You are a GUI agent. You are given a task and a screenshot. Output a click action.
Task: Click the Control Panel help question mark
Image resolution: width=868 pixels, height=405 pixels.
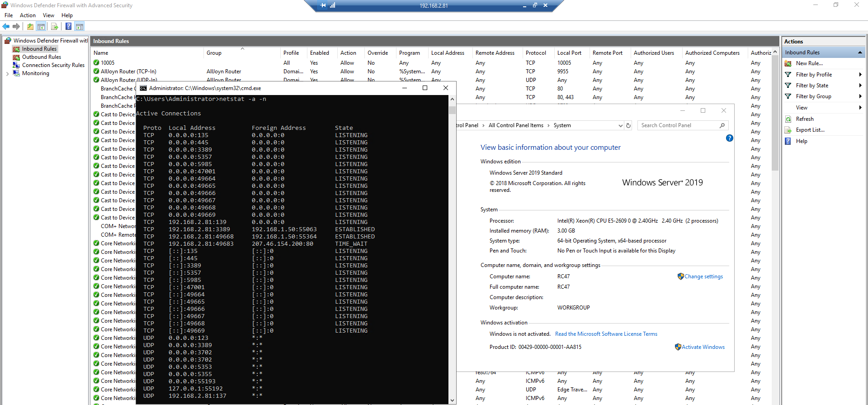729,138
